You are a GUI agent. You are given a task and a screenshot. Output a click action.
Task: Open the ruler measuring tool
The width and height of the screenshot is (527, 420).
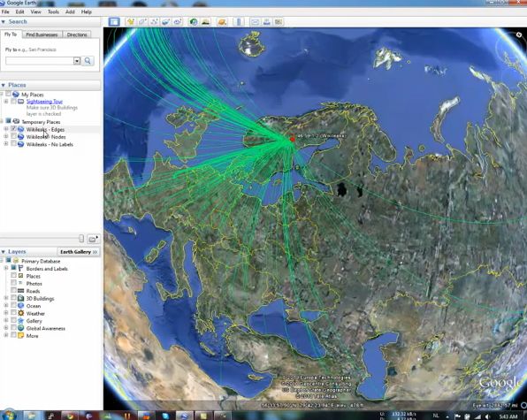(239, 22)
